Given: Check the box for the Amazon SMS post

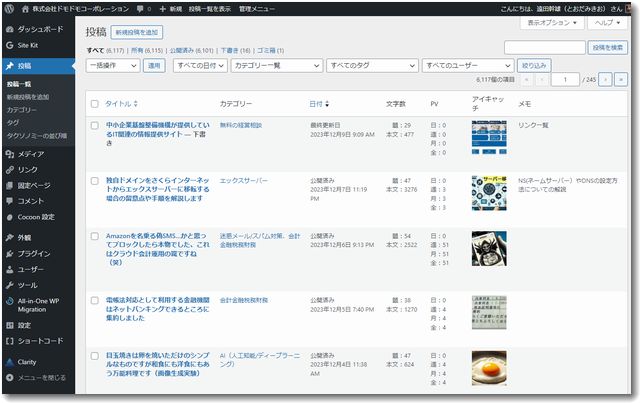Looking at the screenshot, I should tap(94, 236).
